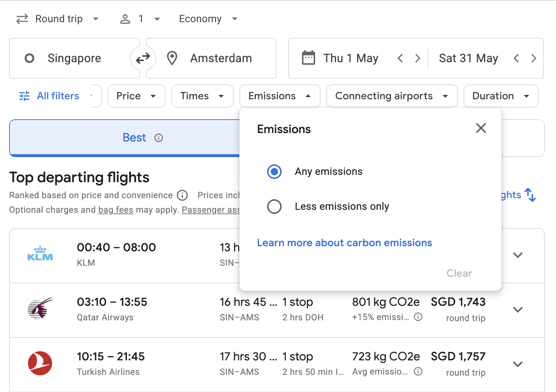The height and width of the screenshot is (392, 556).
Task: Open the emissions info icon for Qatar Airways
Action: point(418,317)
